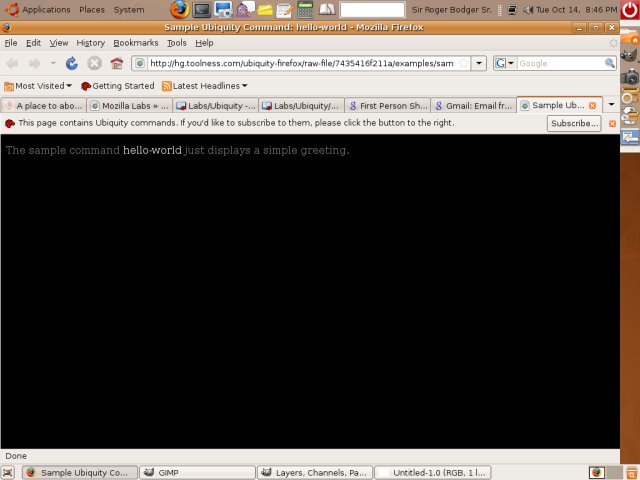Open the Help menu
The image size is (640, 480).
point(204,43)
